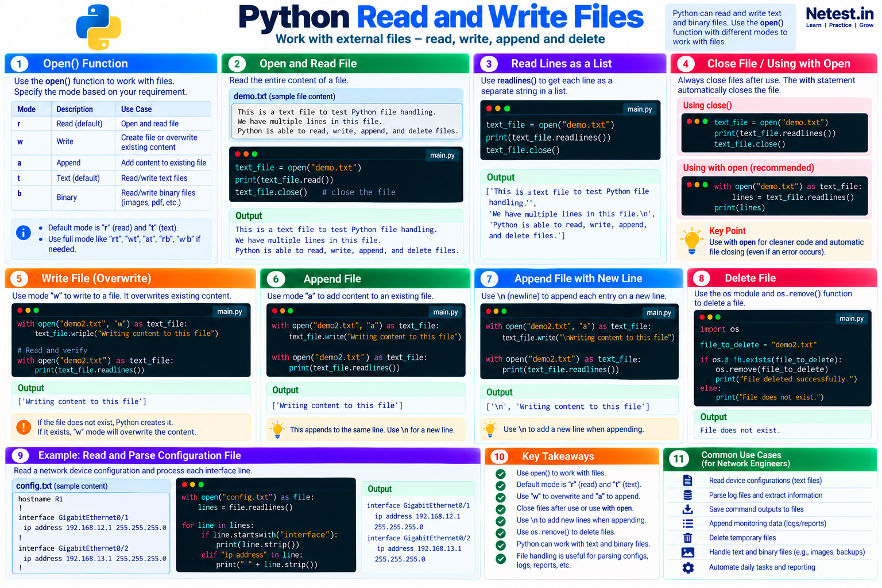The width and height of the screenshot is (882, 588).
Task: Click the 'Key Takeaways' heading
Action: (x=558, y=457)
